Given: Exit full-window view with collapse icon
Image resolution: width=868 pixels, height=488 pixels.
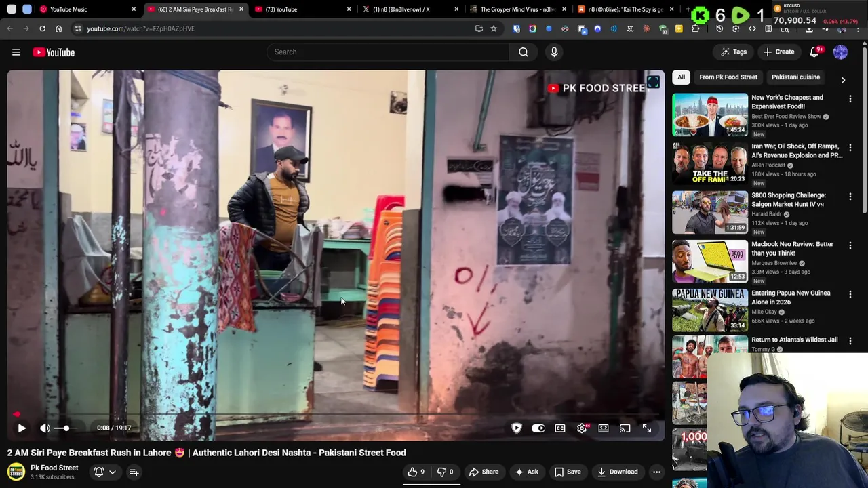Looking at the screenshot, I should (x=647, y=428).
